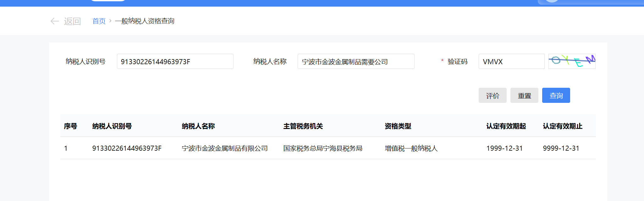Click the 国家税务总局宁海县税务局 cell in the result row
The image size is (644, 201).
322,148
